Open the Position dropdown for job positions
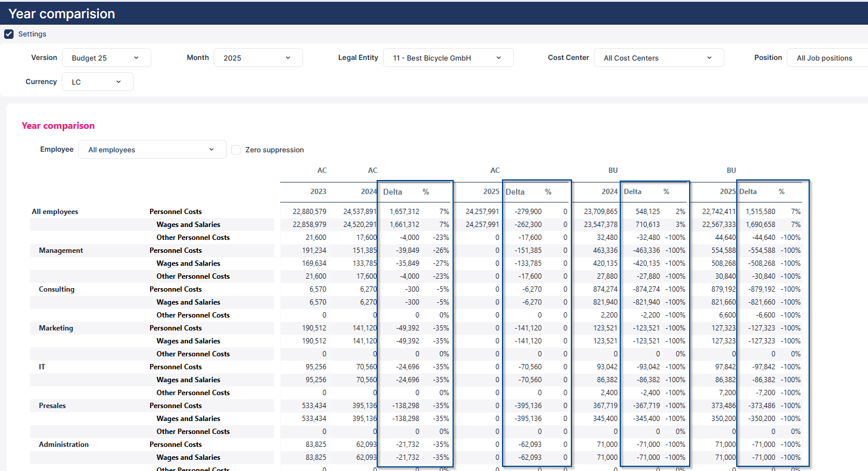Screen dimensions: 868x471 (x=826, y=58)
